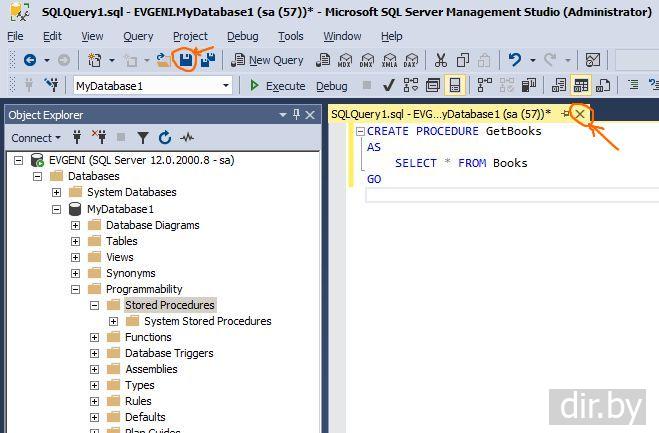Click the Filter funnel icon in Object Explorer

[x=143, y=137]
